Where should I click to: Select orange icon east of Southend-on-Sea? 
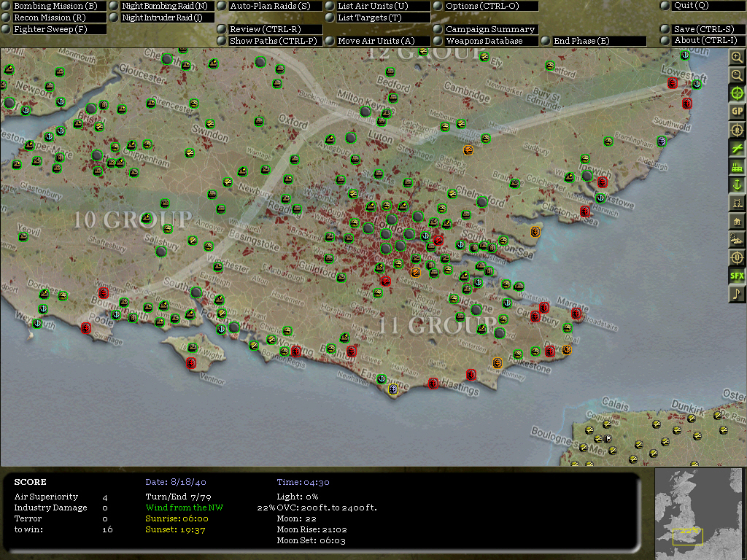point(535,232)
